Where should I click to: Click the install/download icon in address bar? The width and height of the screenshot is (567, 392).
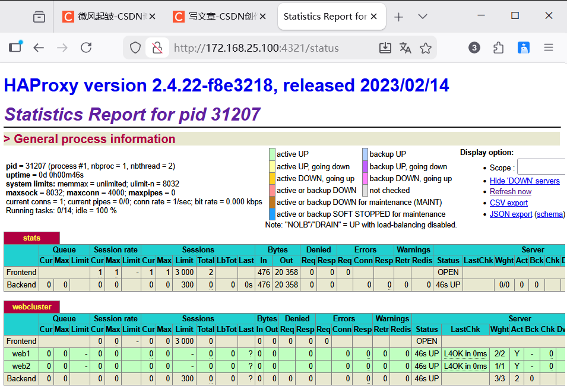tap(385, 48)
